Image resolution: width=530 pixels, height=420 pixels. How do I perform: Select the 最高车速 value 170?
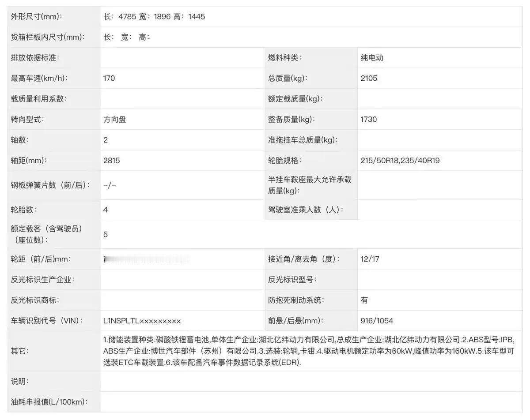[x=108, y=78]
